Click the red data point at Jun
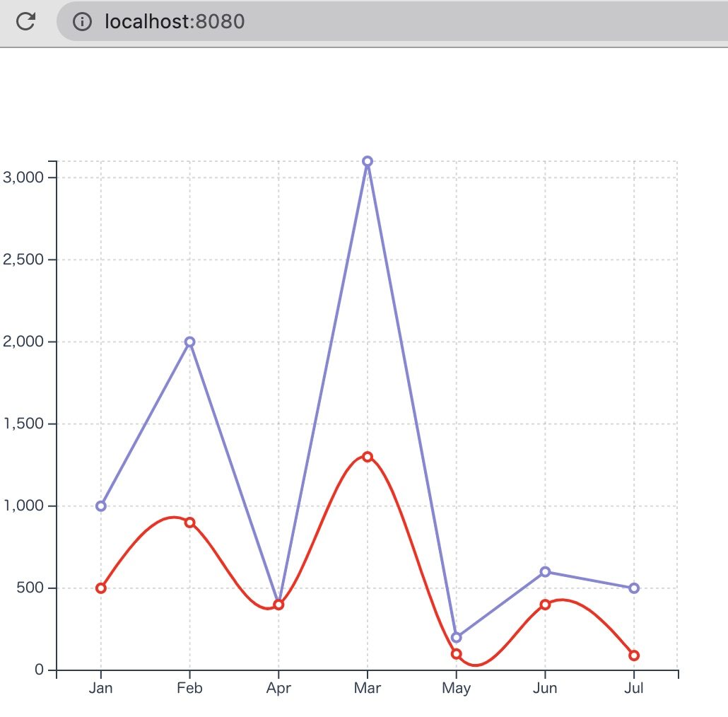Image resolution: width=728 pixels, height=717 pixels. click(x=545, y=605)
